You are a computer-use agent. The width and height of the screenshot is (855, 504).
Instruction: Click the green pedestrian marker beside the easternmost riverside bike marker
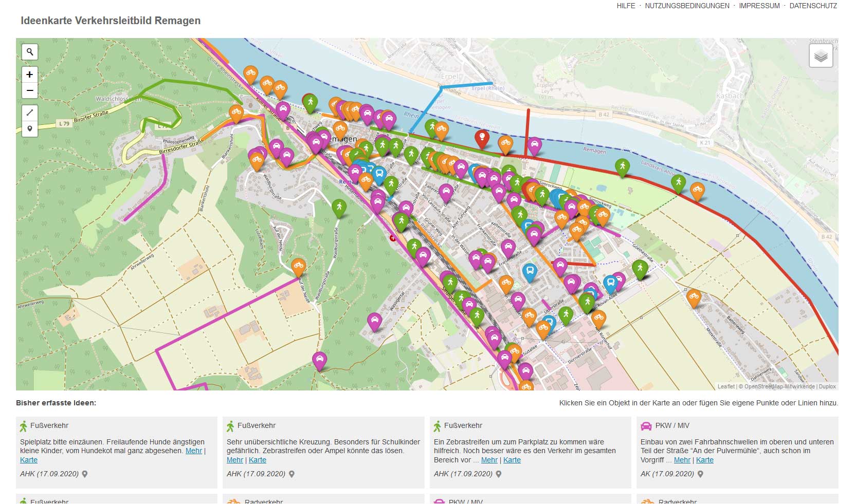coord(679,183)
